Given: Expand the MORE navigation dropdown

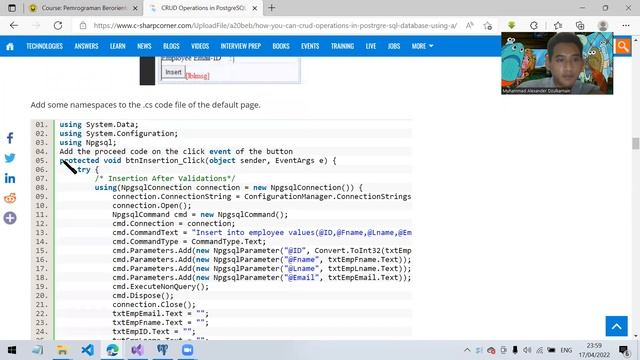Looking at the screenshot, I should [x=422, y=46].
